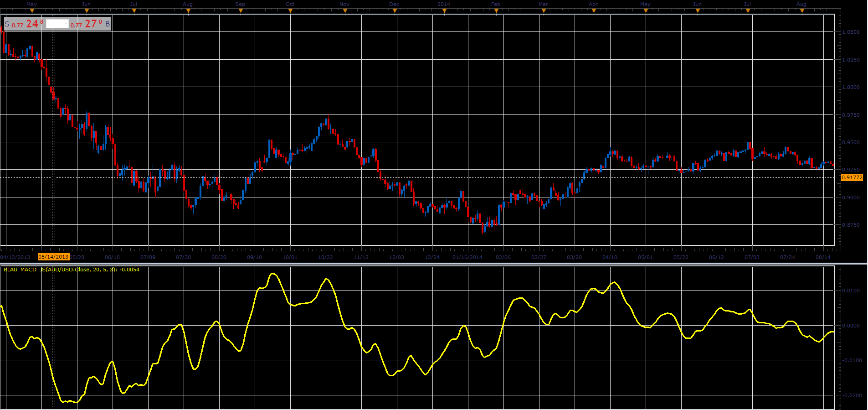The width and height of the screenshot is (868, 410).
Task: Click the orange Sep month marker triangle
Action: coord(241,11)
